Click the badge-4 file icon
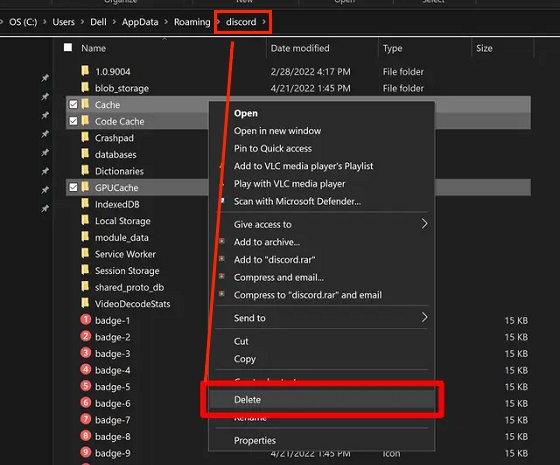Screen dimensions: 560x465 coord(86,369)
